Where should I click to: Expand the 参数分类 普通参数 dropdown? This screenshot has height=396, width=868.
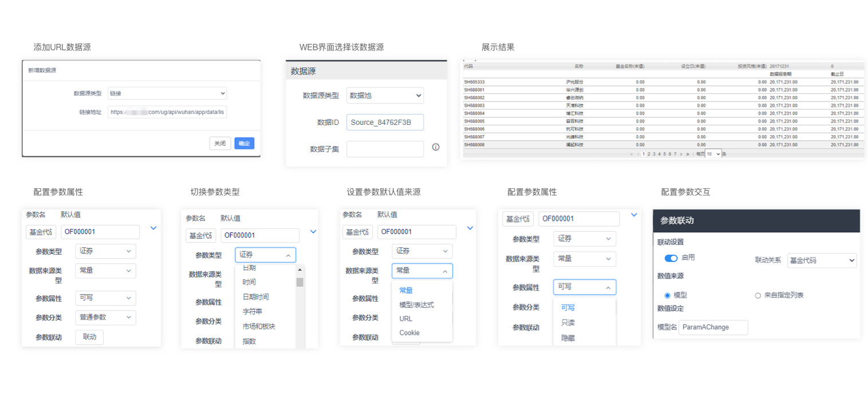(105, 317)
